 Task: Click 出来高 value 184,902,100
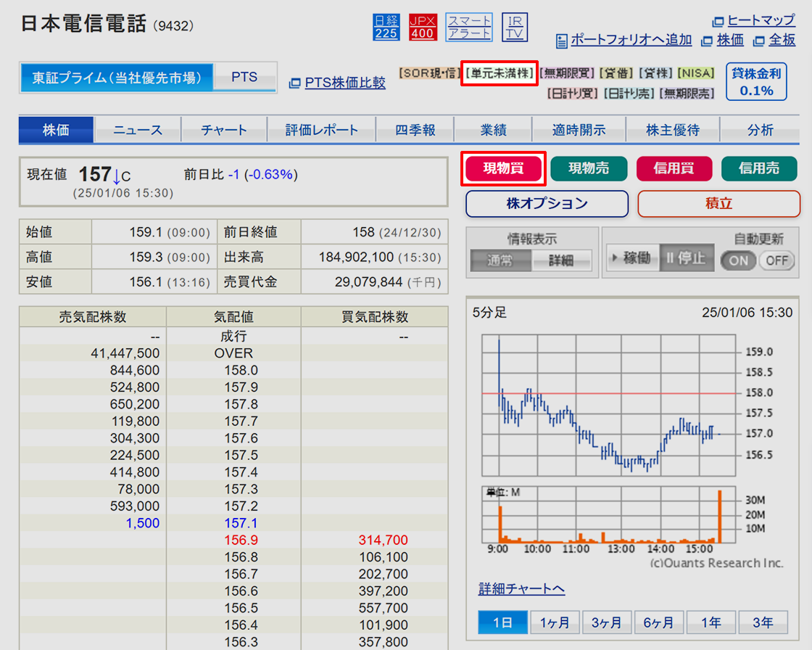357,257
